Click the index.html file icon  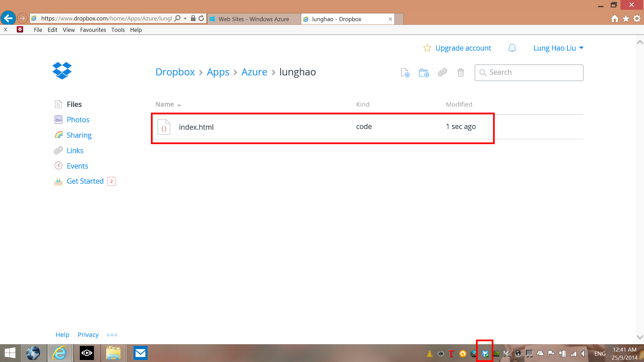pyautogui.click(x=164, y=127)
